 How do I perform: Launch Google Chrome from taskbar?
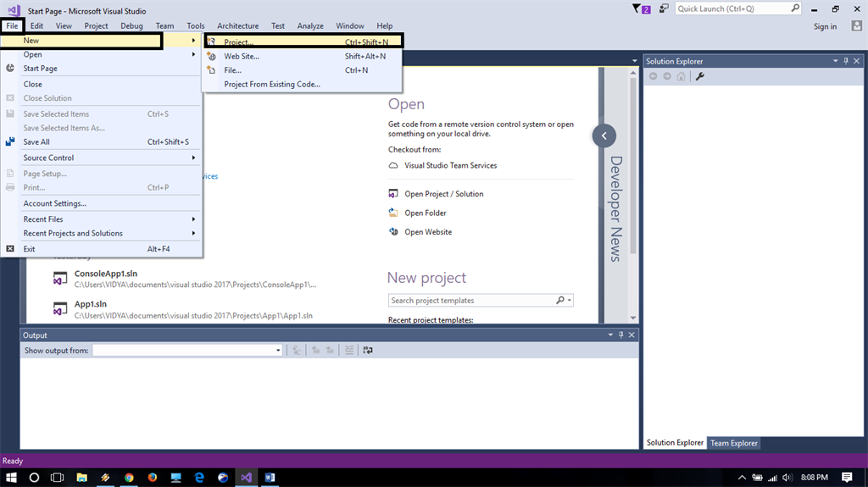coord(129,477)
